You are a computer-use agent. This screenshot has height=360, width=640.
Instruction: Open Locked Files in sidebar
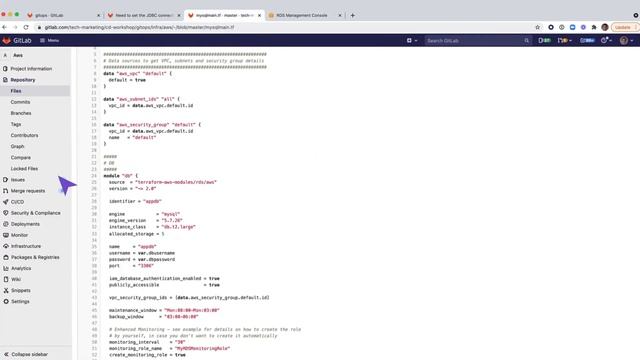pos(24,168)
